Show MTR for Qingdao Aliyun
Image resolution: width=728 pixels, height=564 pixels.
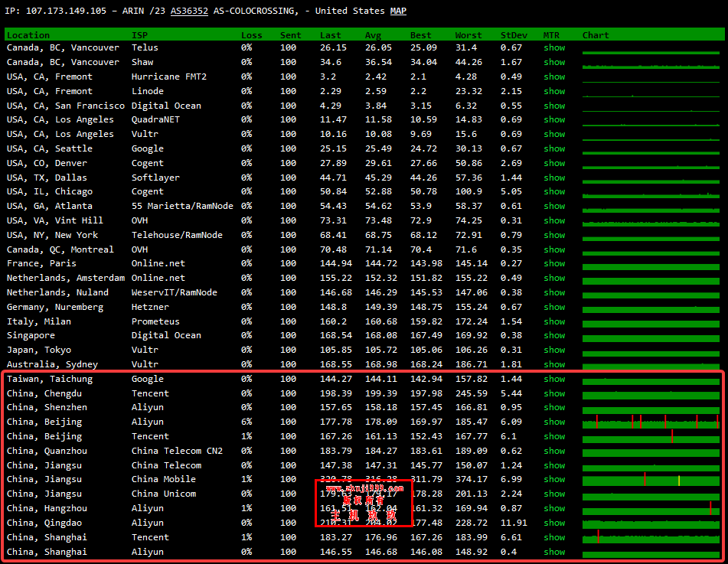(x=554, y=523)
